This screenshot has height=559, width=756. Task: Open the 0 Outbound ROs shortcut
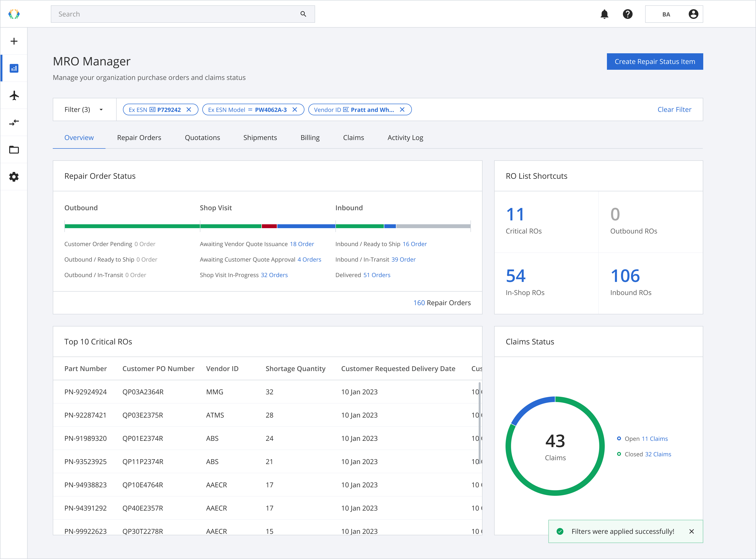click(x=650, y=222)
